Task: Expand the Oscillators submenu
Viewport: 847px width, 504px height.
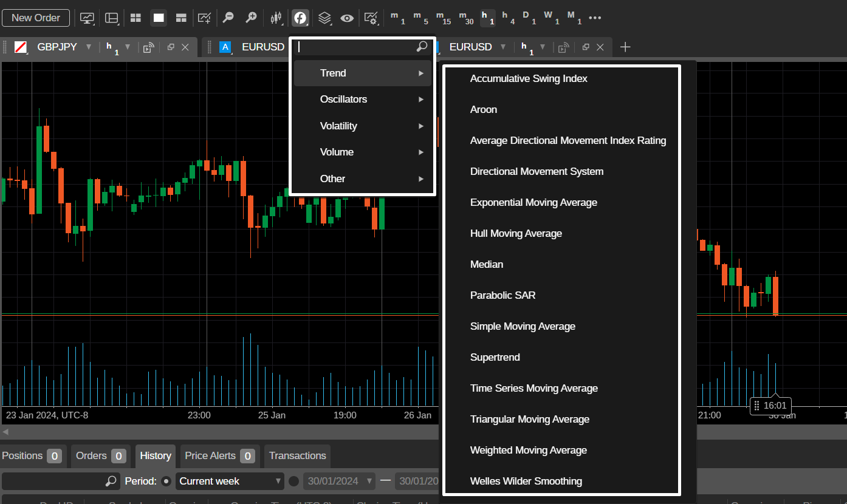Action: pos(363,99)
